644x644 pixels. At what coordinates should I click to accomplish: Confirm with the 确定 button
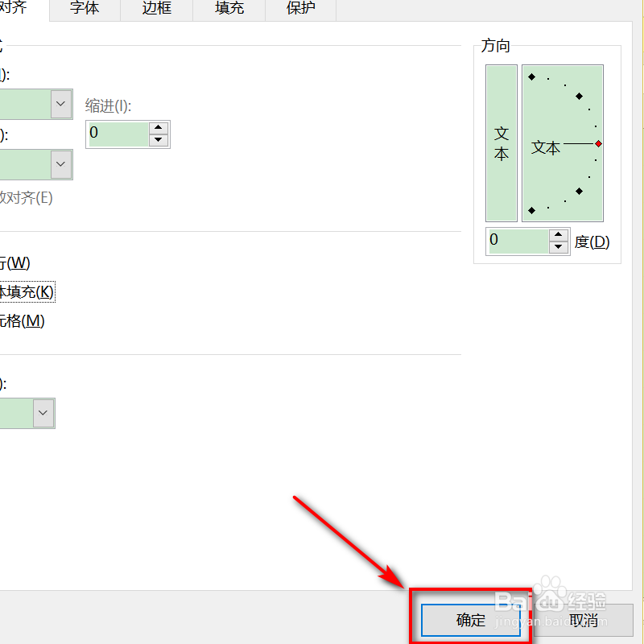471,620
